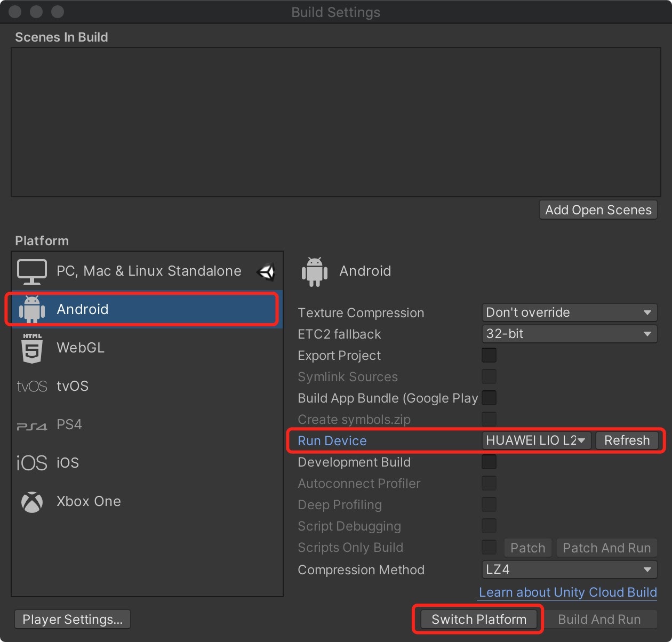Select the PS4 platform label
Image resolution: width=672 pixels, height=642 pixels.
pos(69,424)
